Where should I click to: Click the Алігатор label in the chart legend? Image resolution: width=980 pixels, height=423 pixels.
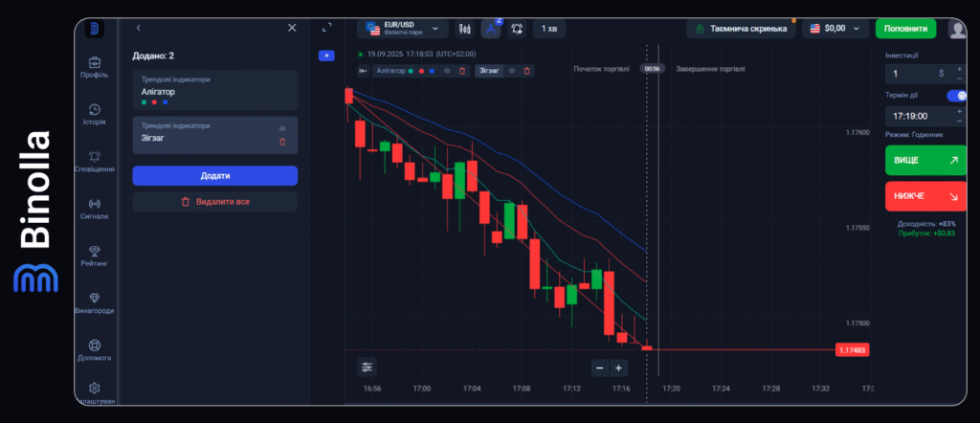390,71
